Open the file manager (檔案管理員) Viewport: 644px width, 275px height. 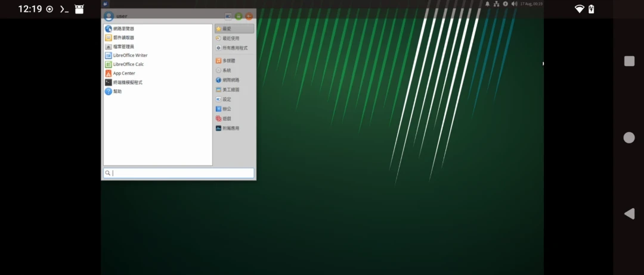(x=123, y=46)
